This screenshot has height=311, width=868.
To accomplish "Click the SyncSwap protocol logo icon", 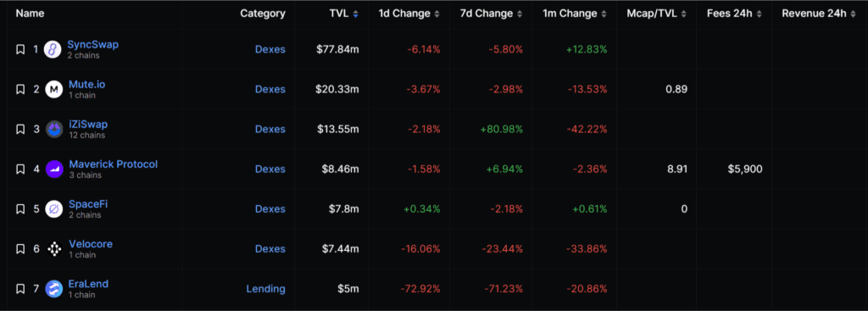I will click(x=53, y=50).
